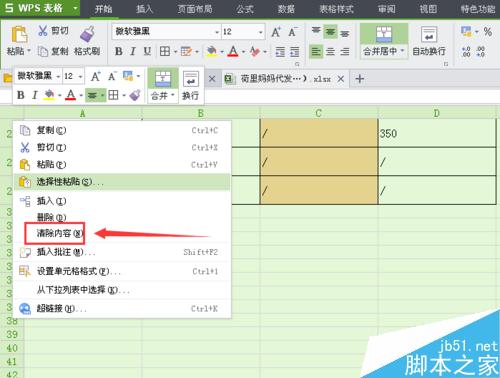This screenshot has height=378, width=500.
Task: Open the WPS 表格 application menu dropdown
Action: (x=76, y=8)
